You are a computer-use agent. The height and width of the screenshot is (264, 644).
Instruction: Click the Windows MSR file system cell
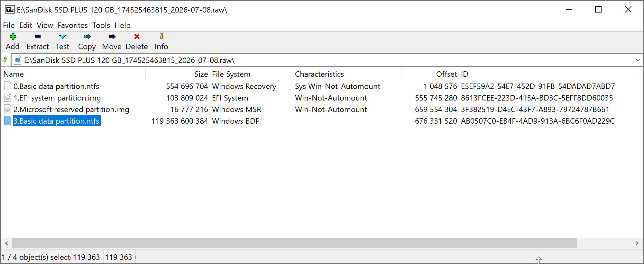236,109
